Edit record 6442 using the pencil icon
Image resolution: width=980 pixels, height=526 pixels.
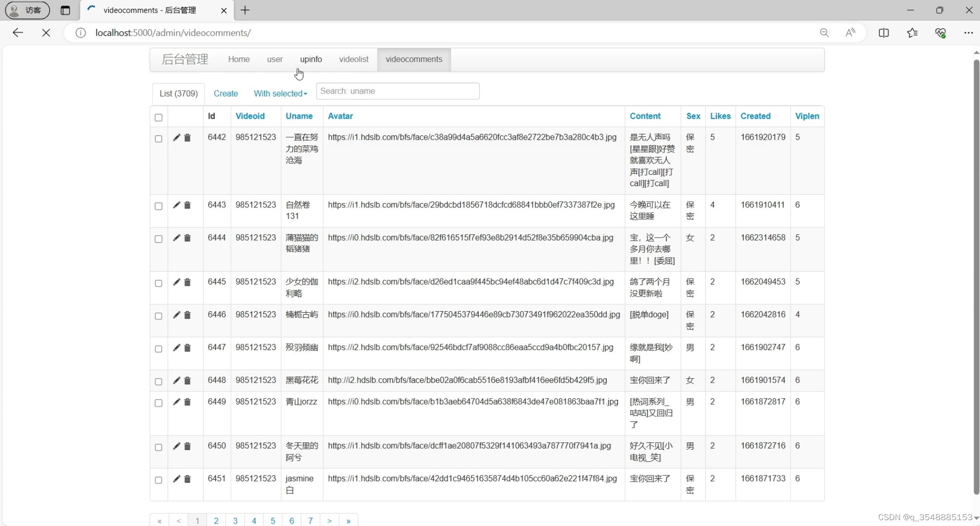[176, 138]
